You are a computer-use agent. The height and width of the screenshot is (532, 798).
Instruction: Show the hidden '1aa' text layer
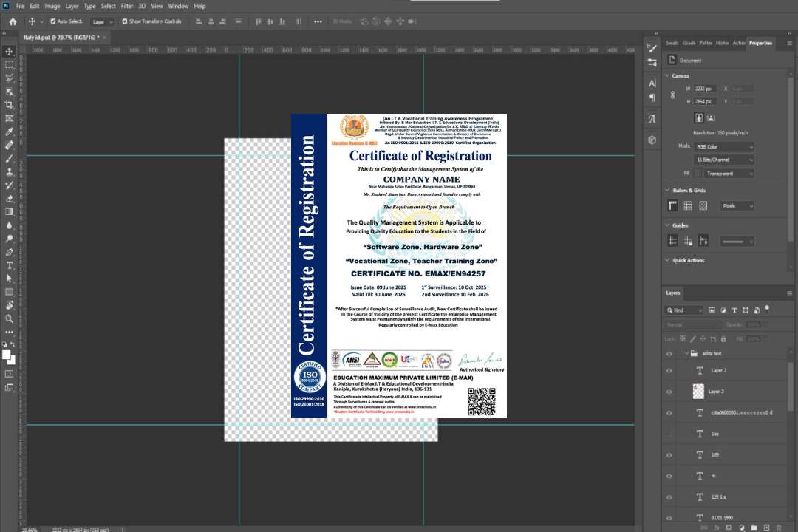coord(669,434)
